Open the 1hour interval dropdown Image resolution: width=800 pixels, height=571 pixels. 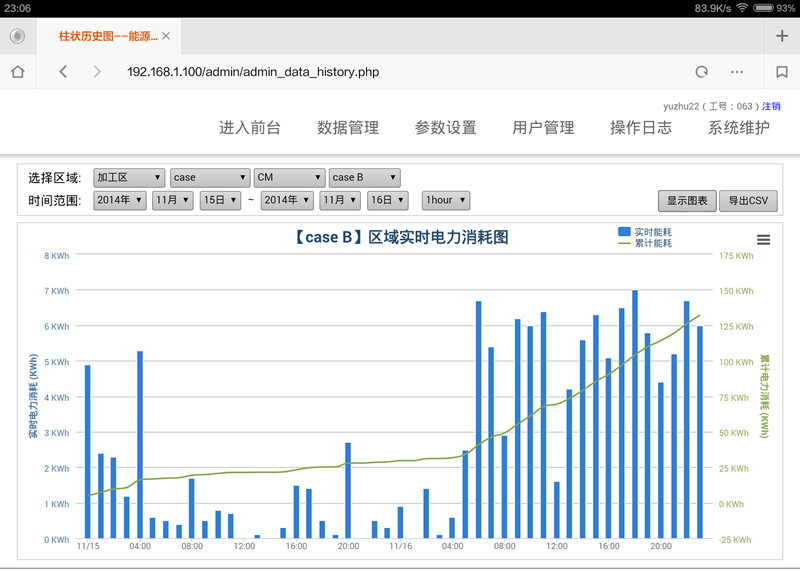click(x=445, y=201)
